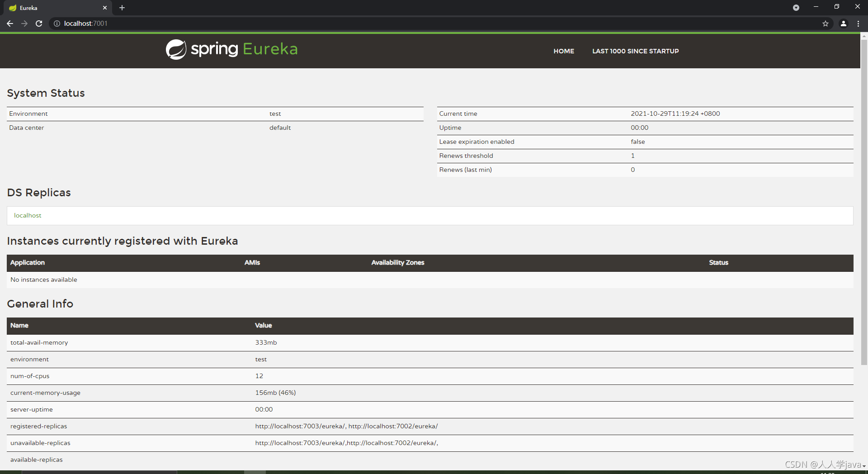This screenshot has width=868, height=474.
Task: Click the 156mb (46%) value
Action: pos(275,393)
